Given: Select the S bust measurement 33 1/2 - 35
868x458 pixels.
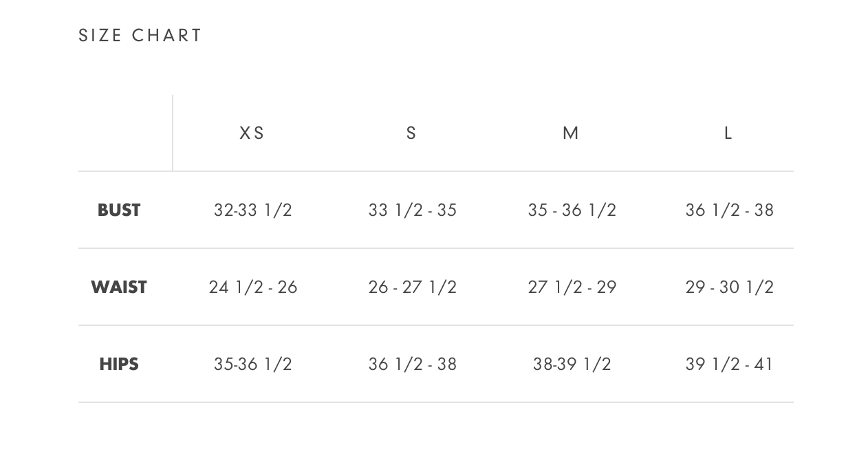Looking at the screenshot, I should pyautogui.click(x=413, y=210).
